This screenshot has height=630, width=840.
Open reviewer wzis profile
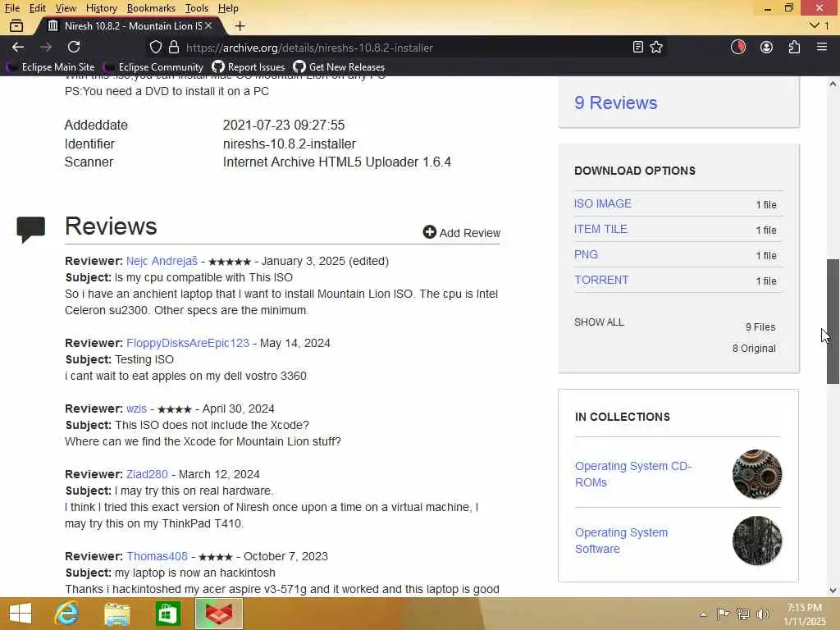(136, 409)
